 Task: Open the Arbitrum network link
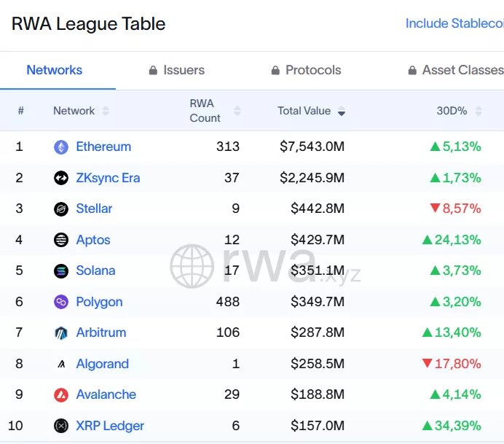tap(101, 332)
